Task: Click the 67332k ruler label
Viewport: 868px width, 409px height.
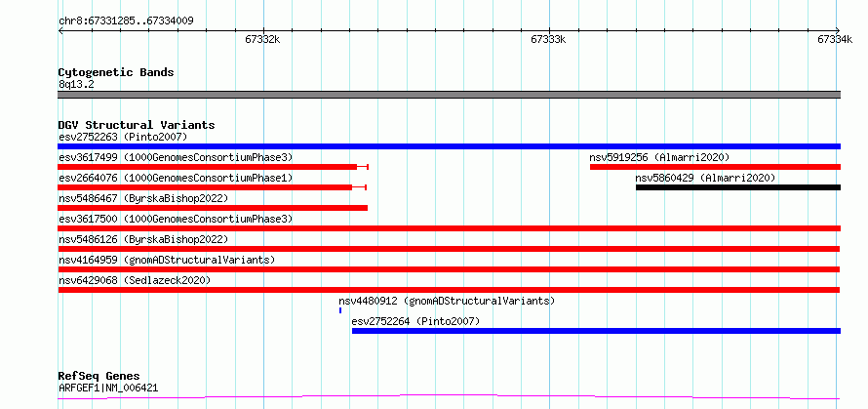Action: tap(262, 39)
